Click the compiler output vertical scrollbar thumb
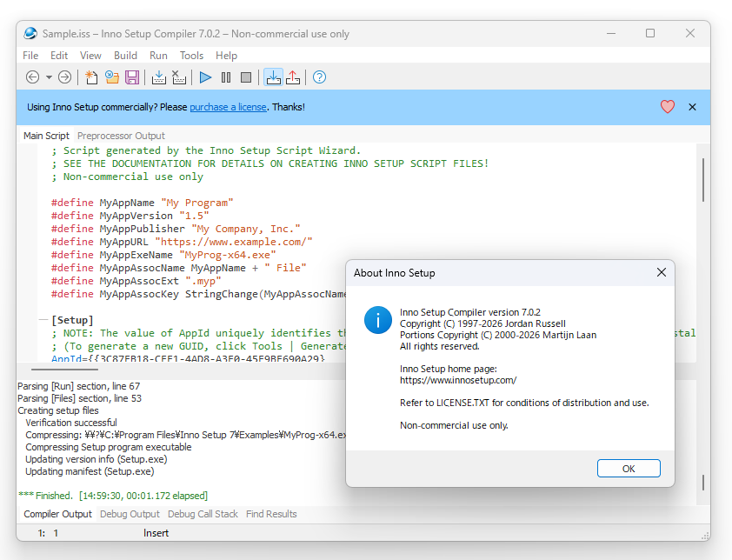Image resolution: width=732 pixels, height=560 pixels. [x=703, y=483]
